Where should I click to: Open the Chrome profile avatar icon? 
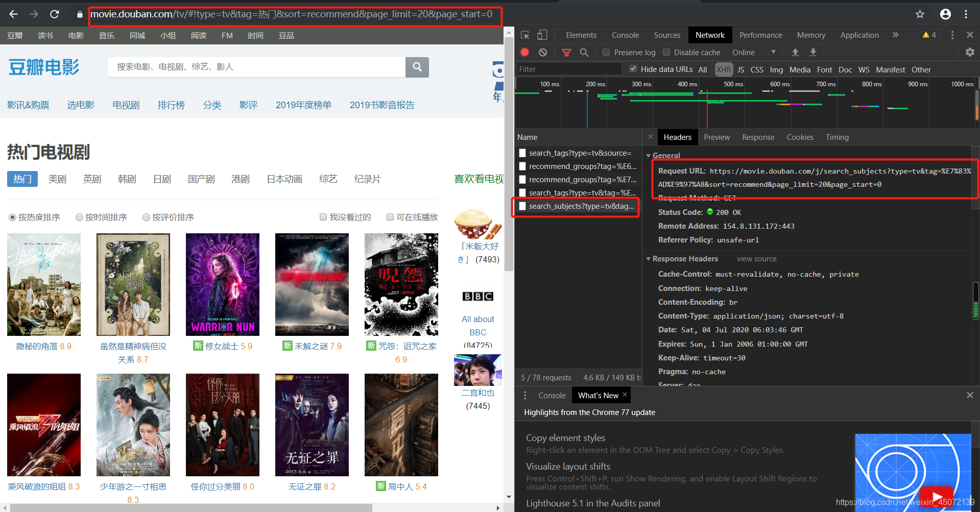tap(945, 14)
